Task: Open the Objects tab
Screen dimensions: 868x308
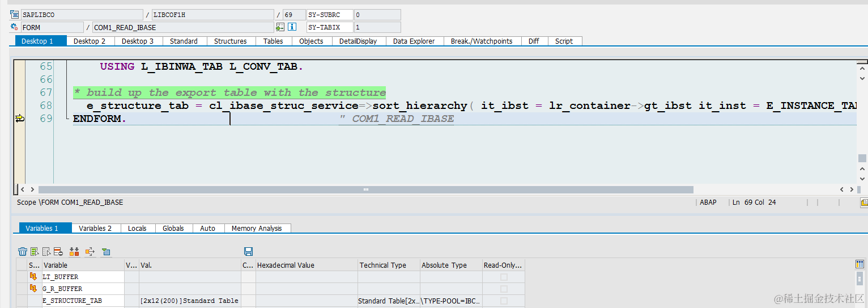Action: point(311,41)
